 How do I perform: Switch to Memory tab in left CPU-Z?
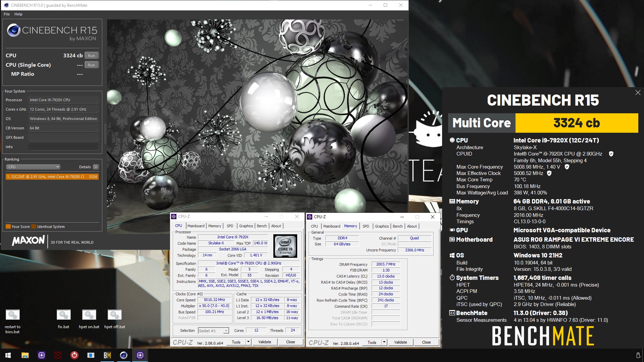[x=215, y=226]
